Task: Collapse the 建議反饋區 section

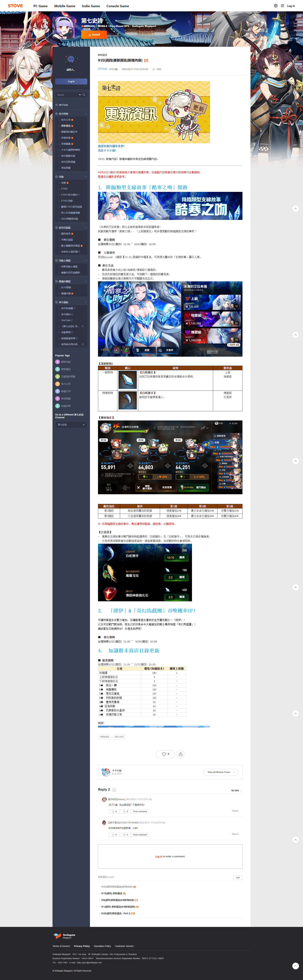Action: 86,282
